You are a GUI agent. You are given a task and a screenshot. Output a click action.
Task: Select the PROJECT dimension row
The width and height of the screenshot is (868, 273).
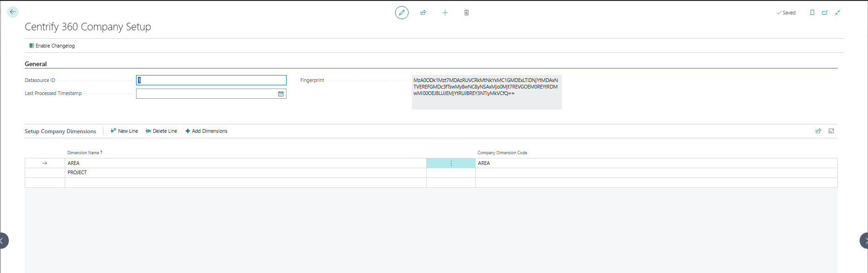pyautogui.click(x=77, y=173)
